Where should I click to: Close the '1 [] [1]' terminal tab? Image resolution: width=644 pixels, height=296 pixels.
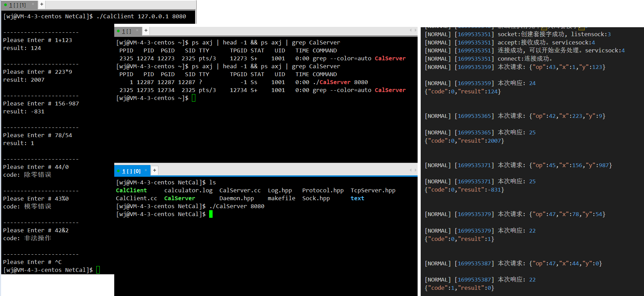[x=33, y=4]
